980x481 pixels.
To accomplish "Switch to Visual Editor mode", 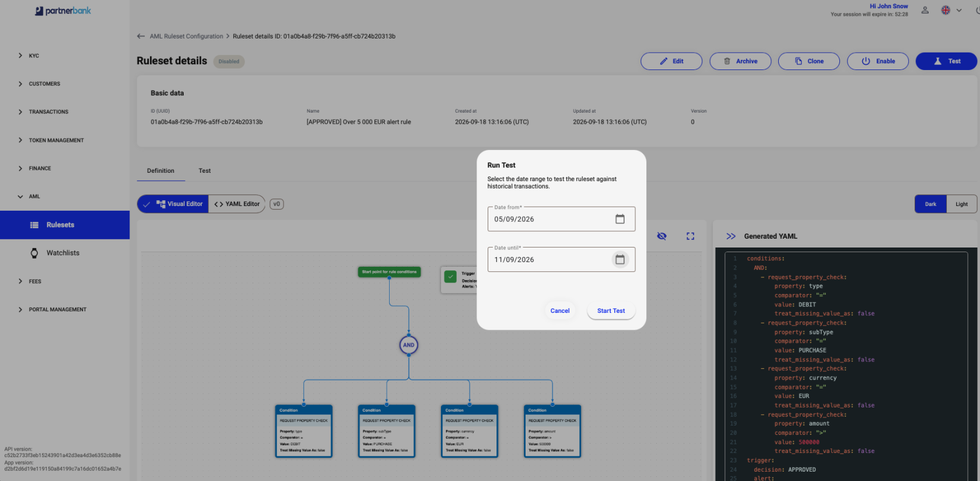I will [x=173, y=204].
